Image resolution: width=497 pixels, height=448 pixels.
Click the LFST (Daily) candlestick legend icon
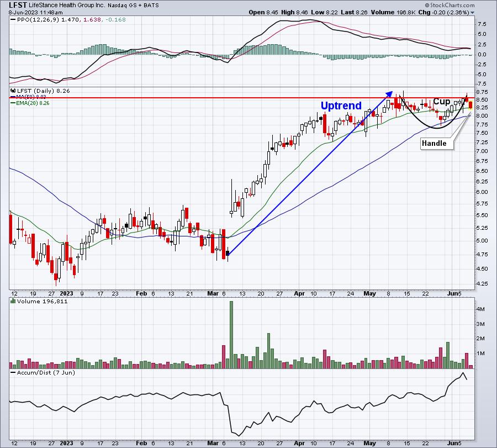point(13,91)
